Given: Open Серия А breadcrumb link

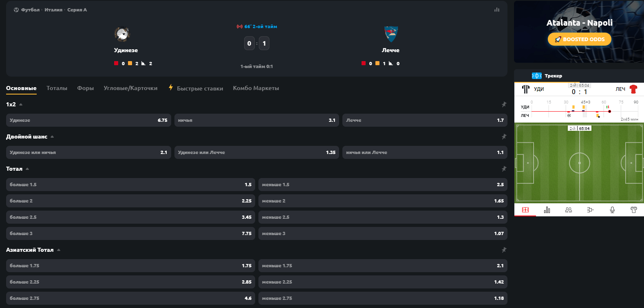Looking at the screenshot, I should click(77, 10).
